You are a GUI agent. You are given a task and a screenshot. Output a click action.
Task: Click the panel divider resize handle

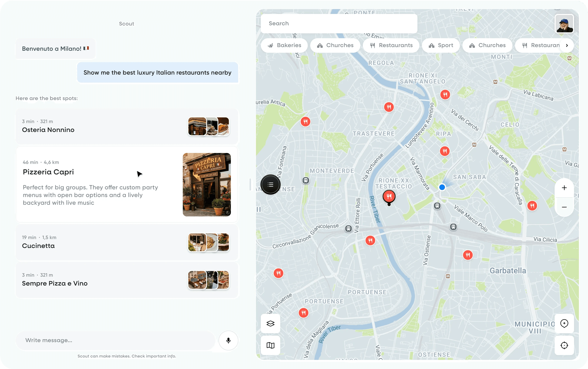(250, 185)
